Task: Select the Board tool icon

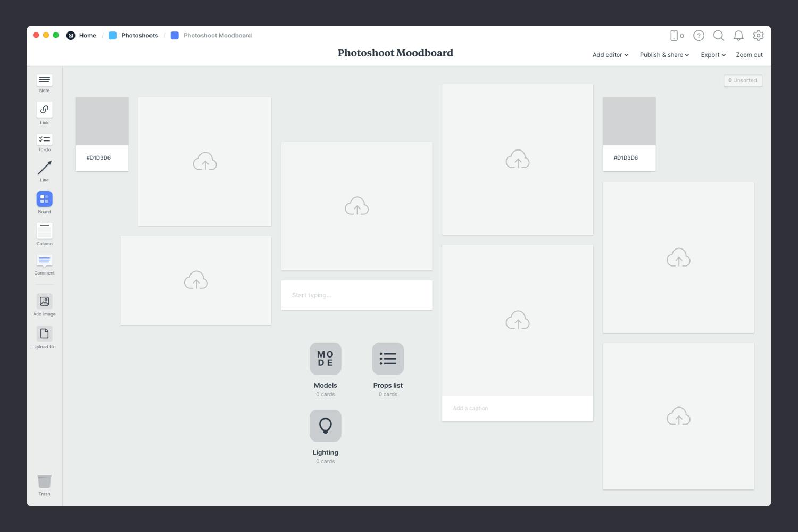Action: click(44, 199)
